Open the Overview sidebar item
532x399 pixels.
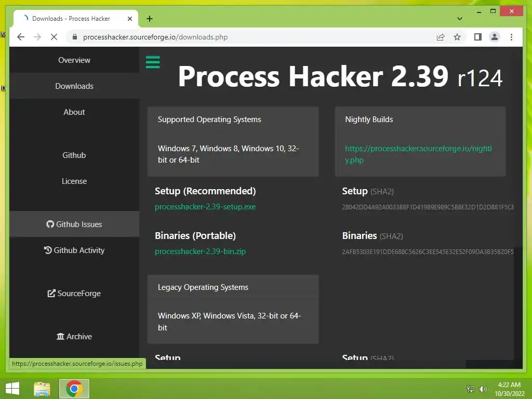click(74, 60)
